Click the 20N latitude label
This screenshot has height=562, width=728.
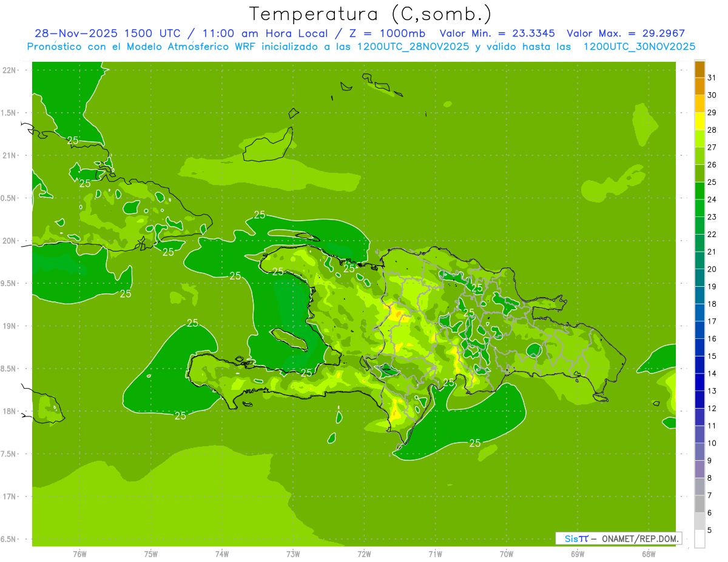(x=10, y=241)
